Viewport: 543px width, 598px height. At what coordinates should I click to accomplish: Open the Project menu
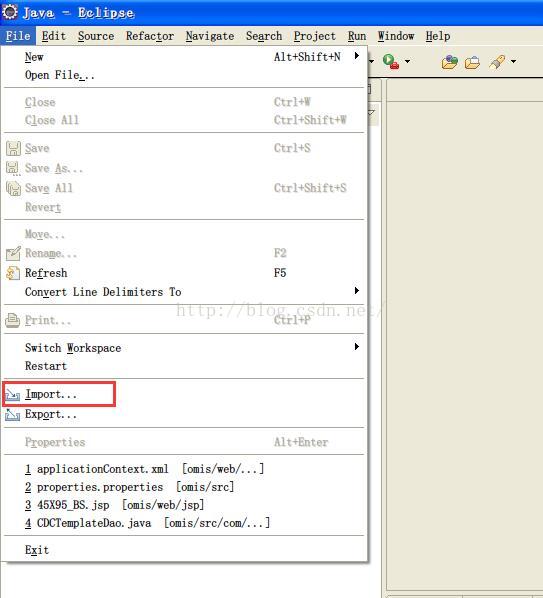tap(315, 36)
